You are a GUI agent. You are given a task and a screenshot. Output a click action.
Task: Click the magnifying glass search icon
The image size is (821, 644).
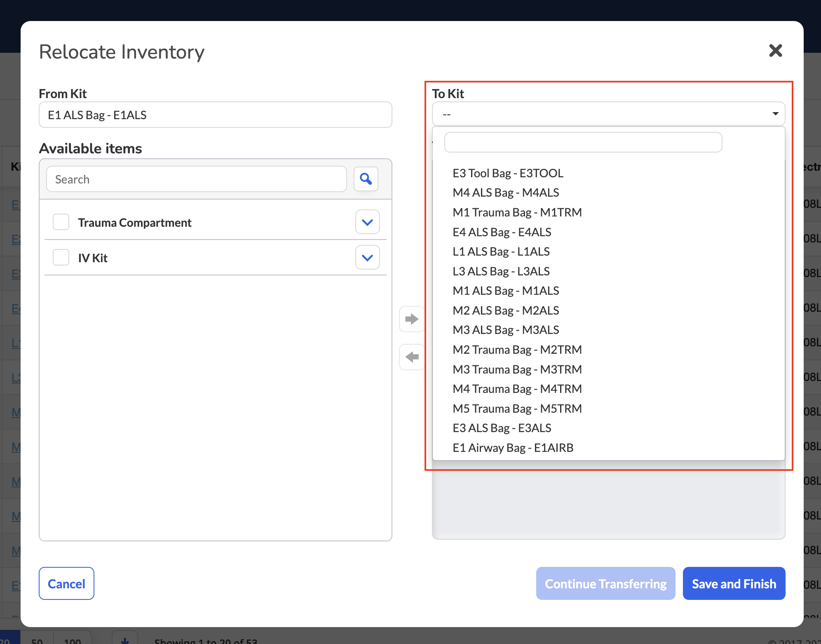click(x=366, y=179)
